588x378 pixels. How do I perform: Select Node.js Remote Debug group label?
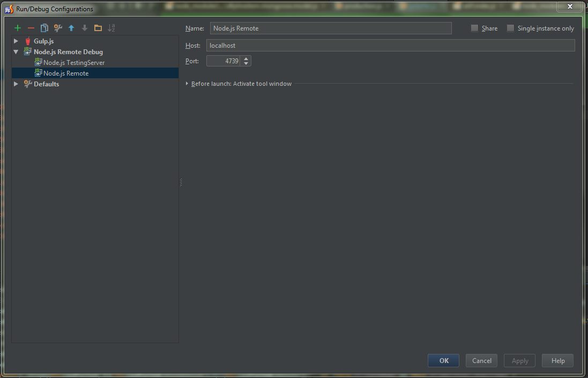coord(68,52)
